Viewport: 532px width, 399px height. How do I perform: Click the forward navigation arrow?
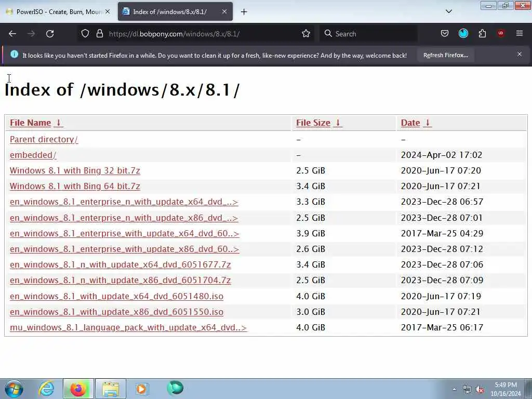click(x=31, y=34)
